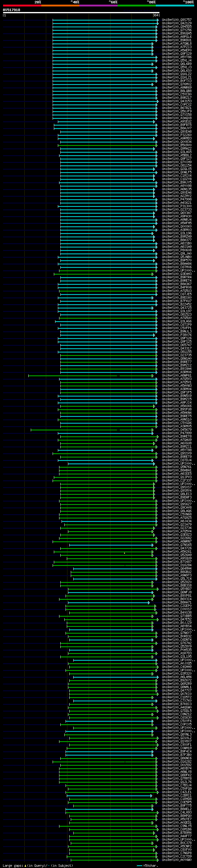Click UniRef100_C0PCX2 text
Screen dimensions: 197x868
(x=177, y=104)
